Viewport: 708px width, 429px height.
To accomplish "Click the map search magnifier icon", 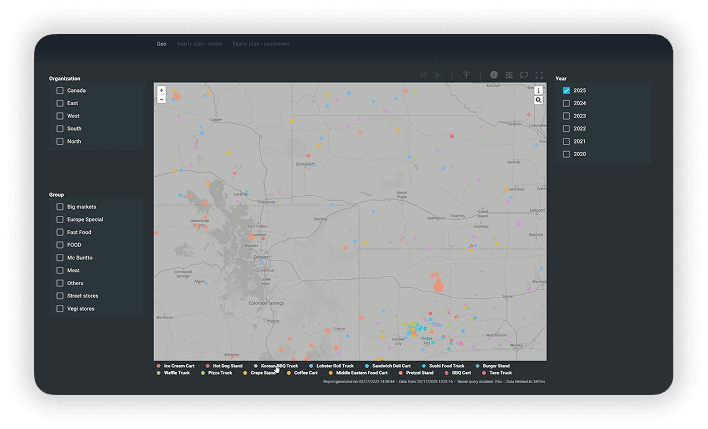I will [539, 100].
